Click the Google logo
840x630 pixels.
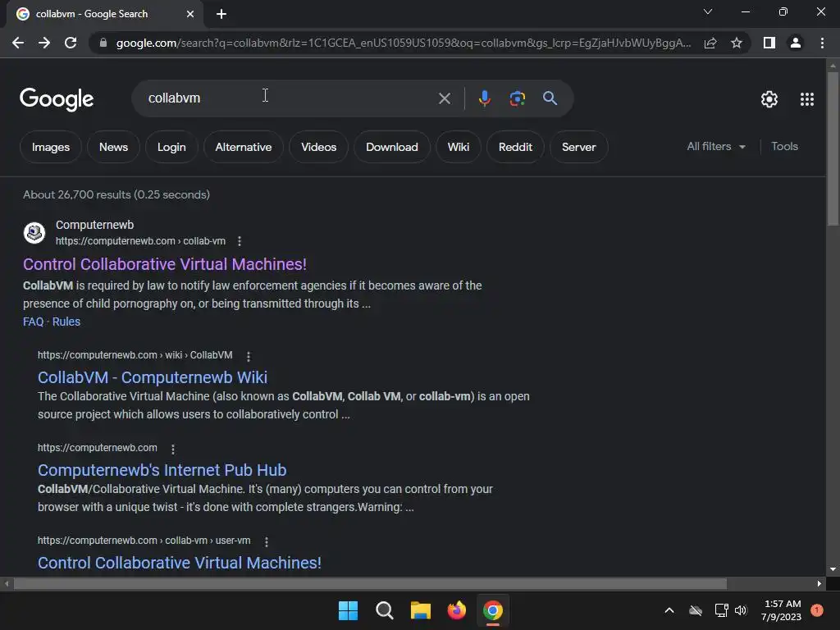point(57,99)
